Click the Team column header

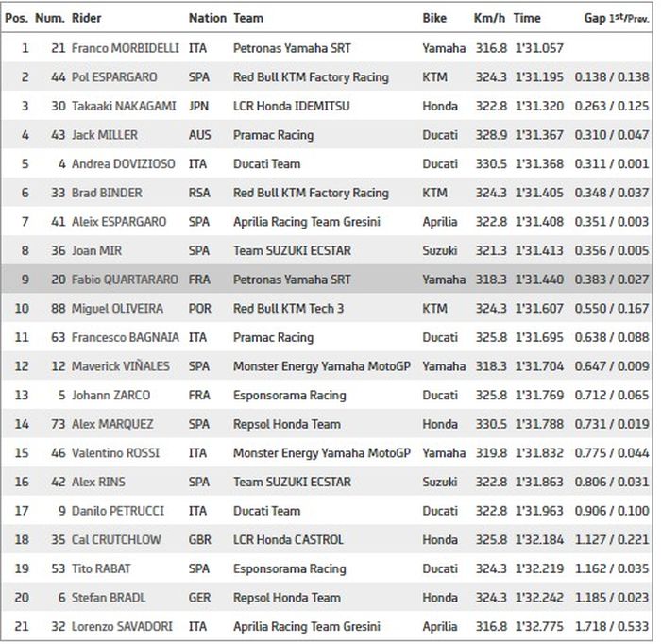[x=248, y=18]
